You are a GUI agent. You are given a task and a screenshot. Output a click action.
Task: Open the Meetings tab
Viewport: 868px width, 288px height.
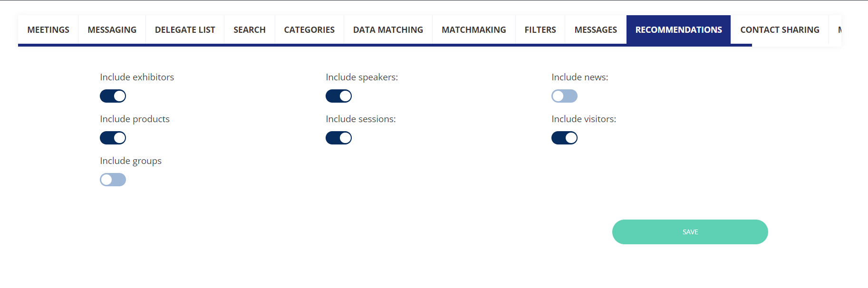point(48,30)
